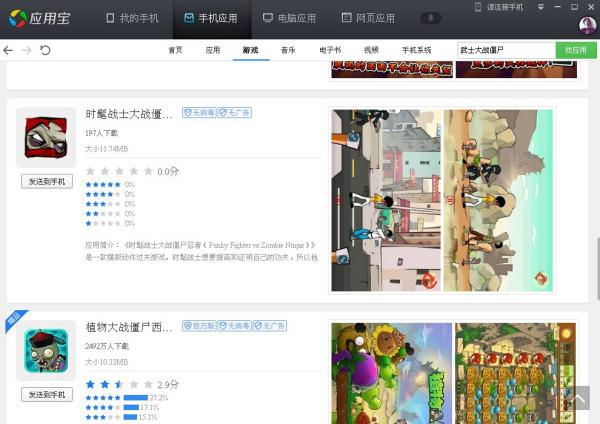This screenshot has width=600, height=424.
Task: Click the connect phone link 请连接手机
Action: 499,7
